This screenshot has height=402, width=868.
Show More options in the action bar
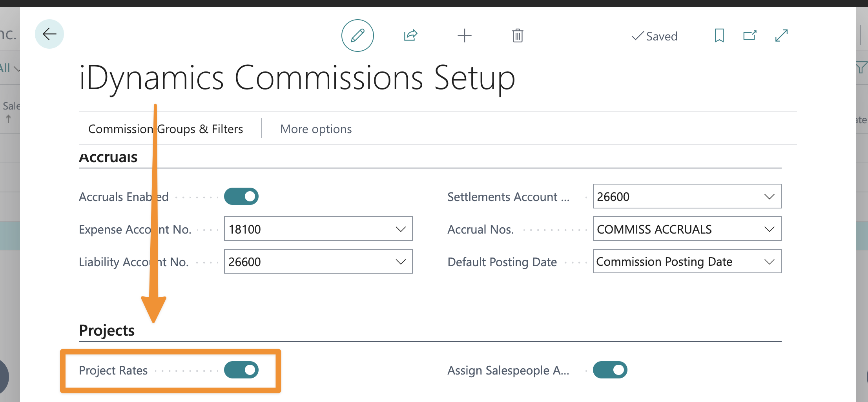click(316, 129)
